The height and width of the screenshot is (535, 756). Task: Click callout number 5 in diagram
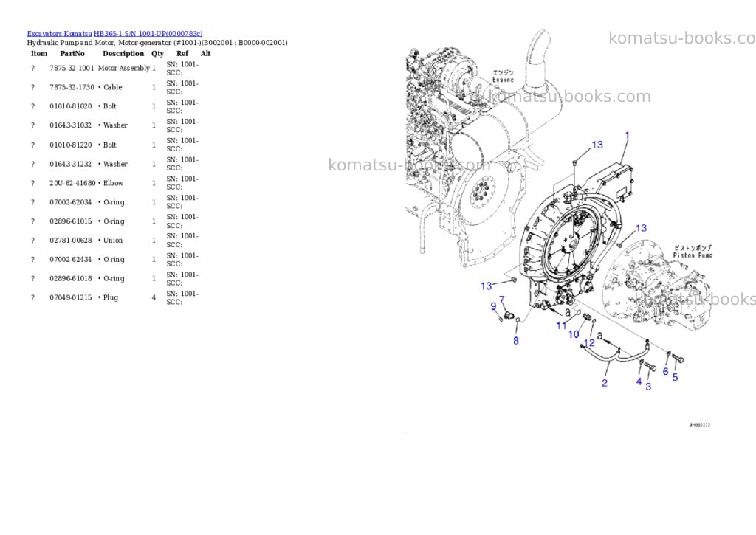tap(675, 377)
